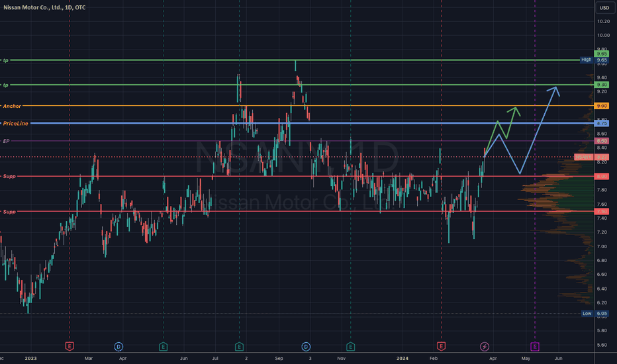Open the USD currency selector
617x364 pixels.
coord(604,7)
